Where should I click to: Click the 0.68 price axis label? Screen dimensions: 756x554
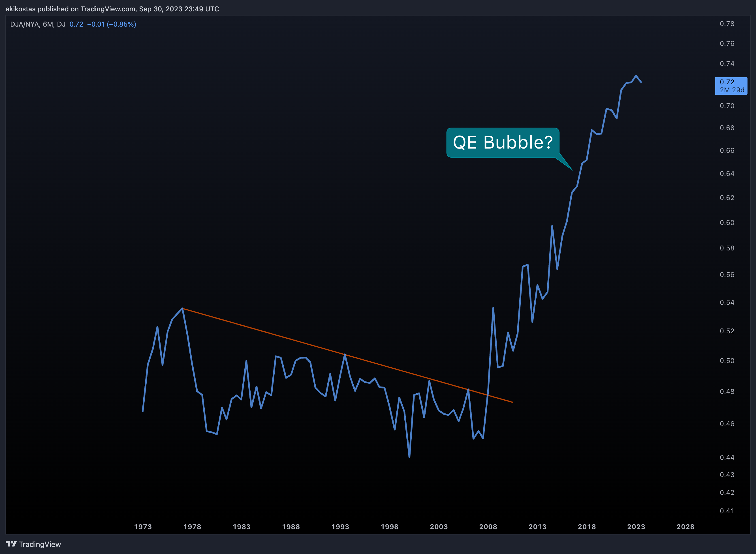[x=727, y=128]
